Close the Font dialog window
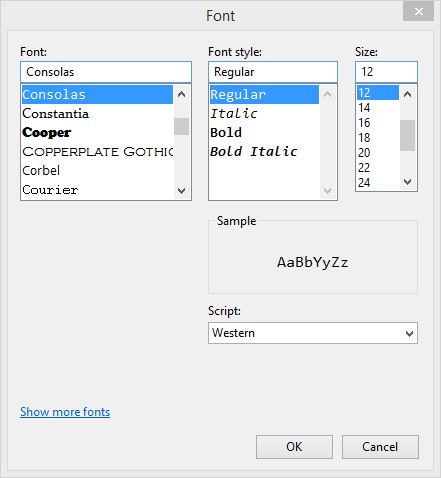 click(418, 12)
